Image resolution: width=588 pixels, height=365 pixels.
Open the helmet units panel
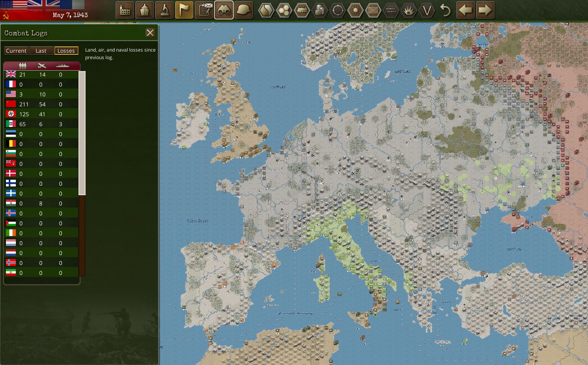coord(244,10)
